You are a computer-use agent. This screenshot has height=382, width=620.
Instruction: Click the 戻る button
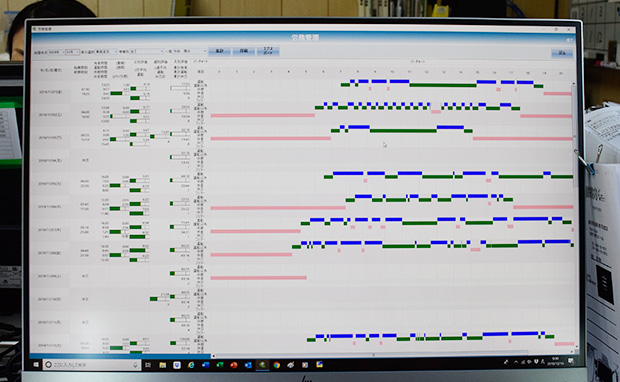pos(562,53)
